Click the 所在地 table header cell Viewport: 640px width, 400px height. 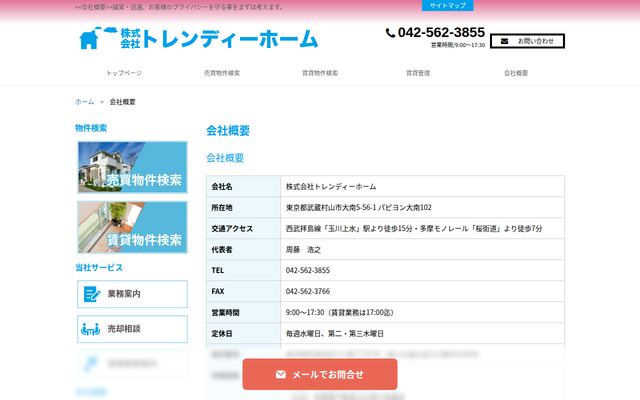point(244,207)
